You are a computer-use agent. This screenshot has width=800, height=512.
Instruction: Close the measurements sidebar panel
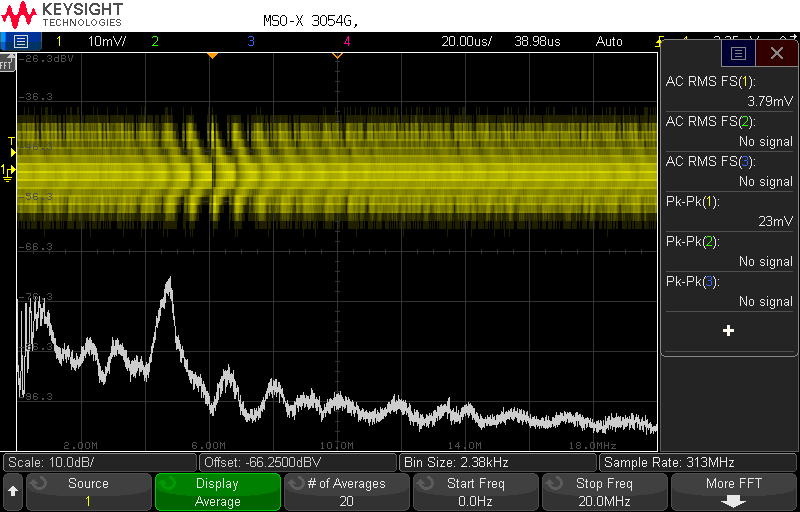coord(777,53)
